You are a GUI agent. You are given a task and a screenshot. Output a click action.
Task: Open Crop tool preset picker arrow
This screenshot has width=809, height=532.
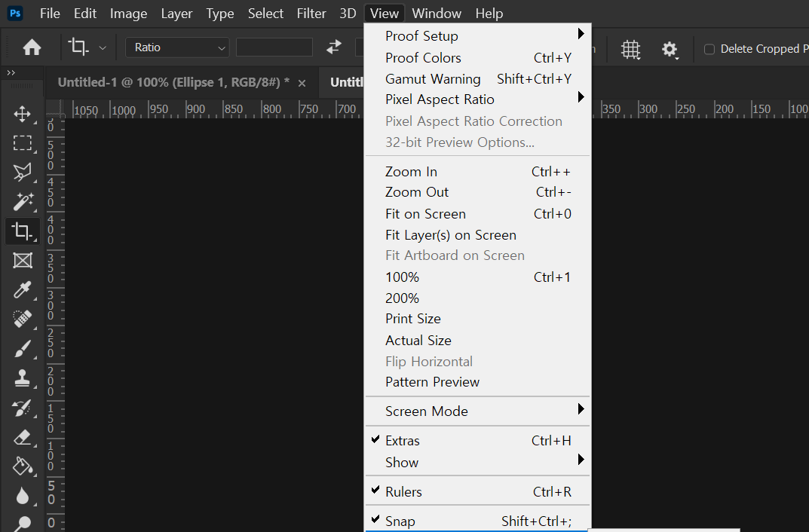click(103, 48)
